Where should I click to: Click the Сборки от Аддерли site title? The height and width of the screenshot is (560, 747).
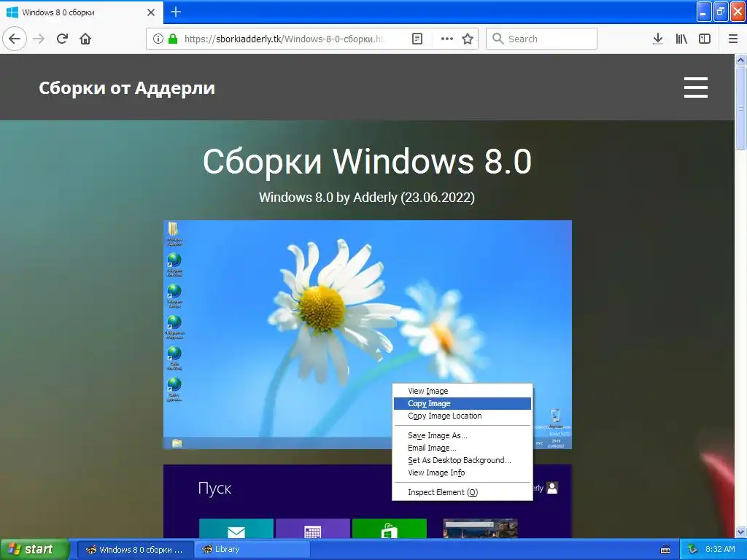tap(127, 88)
